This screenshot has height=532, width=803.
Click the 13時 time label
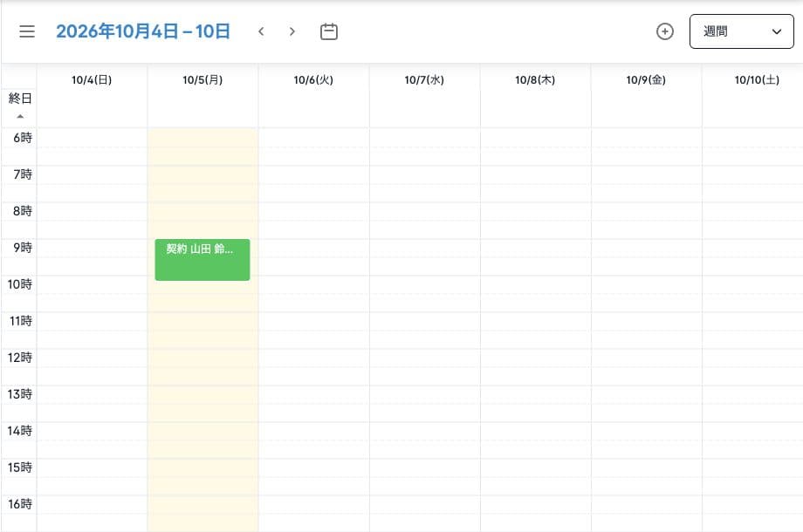(20, 394)
